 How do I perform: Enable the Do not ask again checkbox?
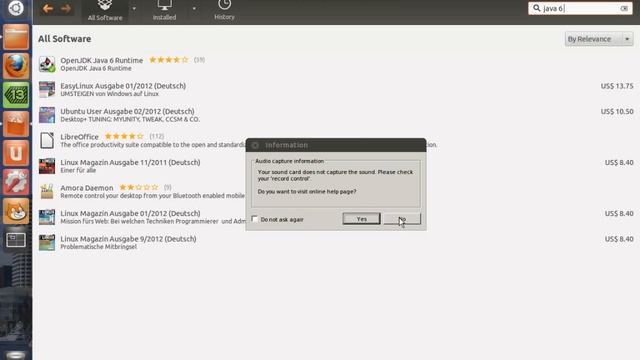255,219
